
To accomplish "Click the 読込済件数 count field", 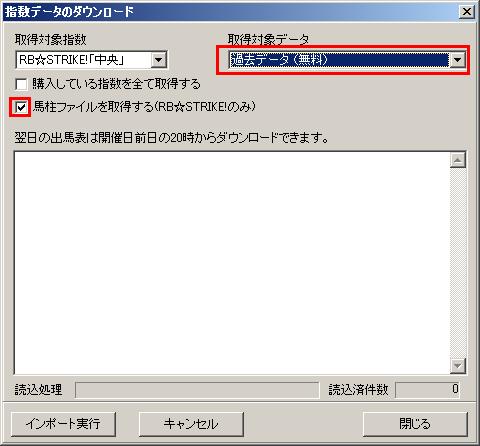I will pos(427,390).
